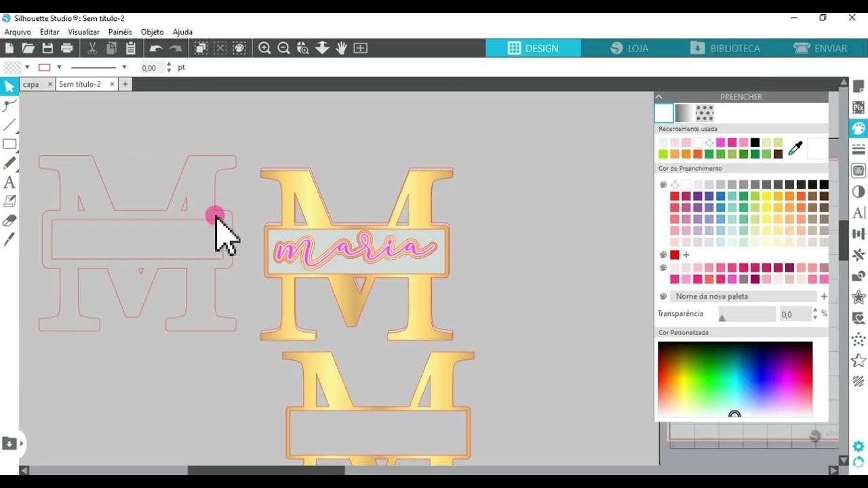
Task: Click the custom color spectrum picker
Action: [735, 379]
